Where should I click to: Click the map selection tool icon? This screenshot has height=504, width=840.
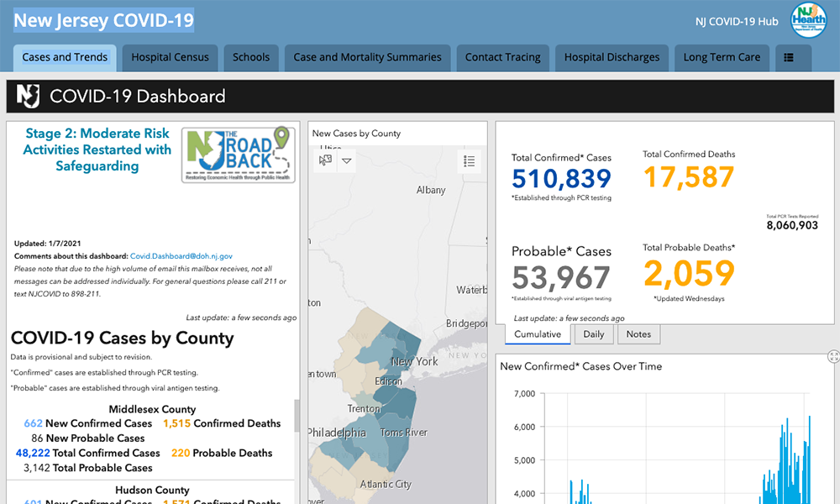tap(325, 160)
